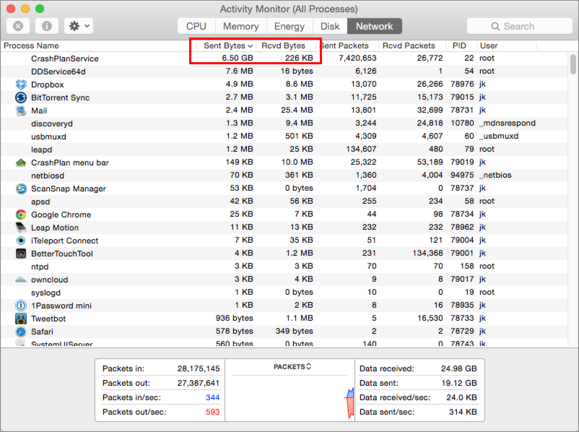Click the Tweetbot icon
The height and width of the screenshot is (432, 579).
(21, 319)
